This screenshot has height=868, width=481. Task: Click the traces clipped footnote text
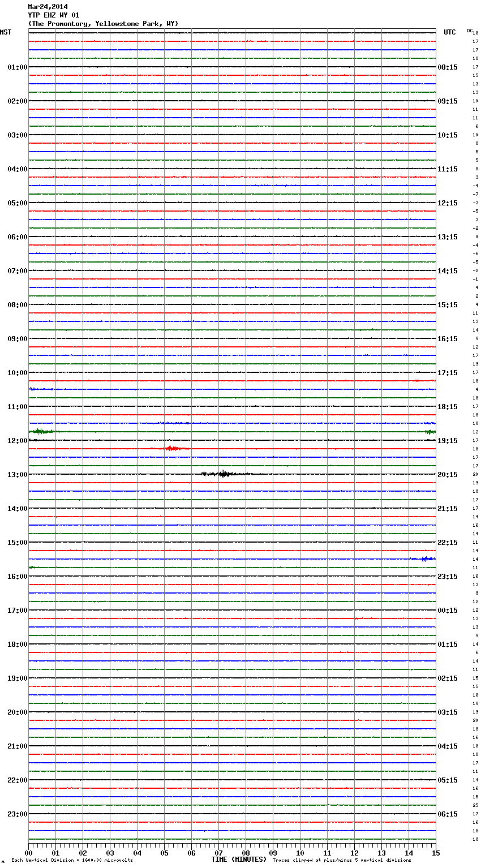click(342, 861)
